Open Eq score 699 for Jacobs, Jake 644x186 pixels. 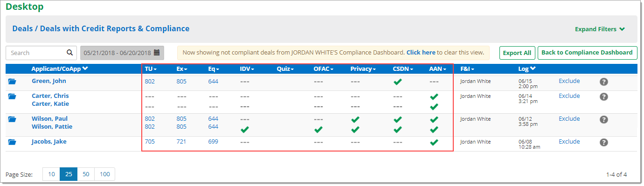(213, 142)
